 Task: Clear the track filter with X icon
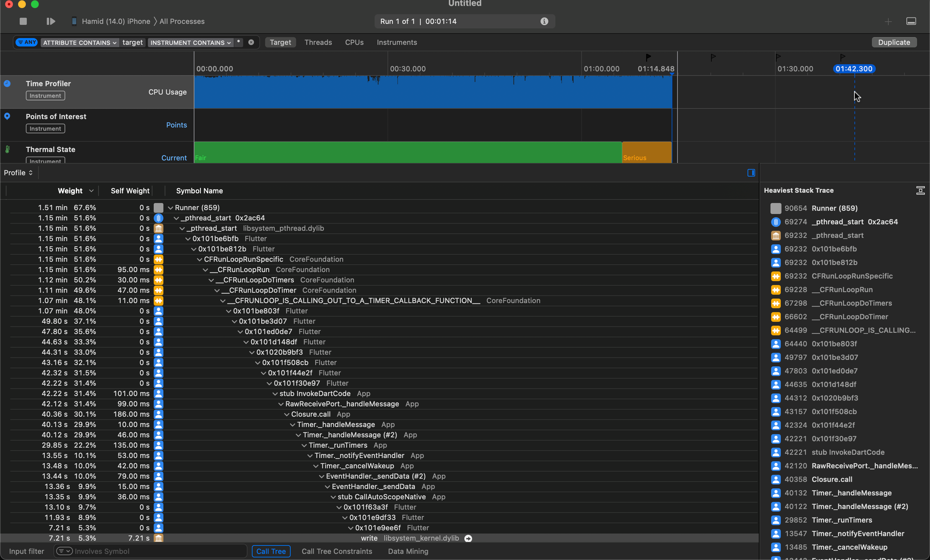tap(251, 42)
